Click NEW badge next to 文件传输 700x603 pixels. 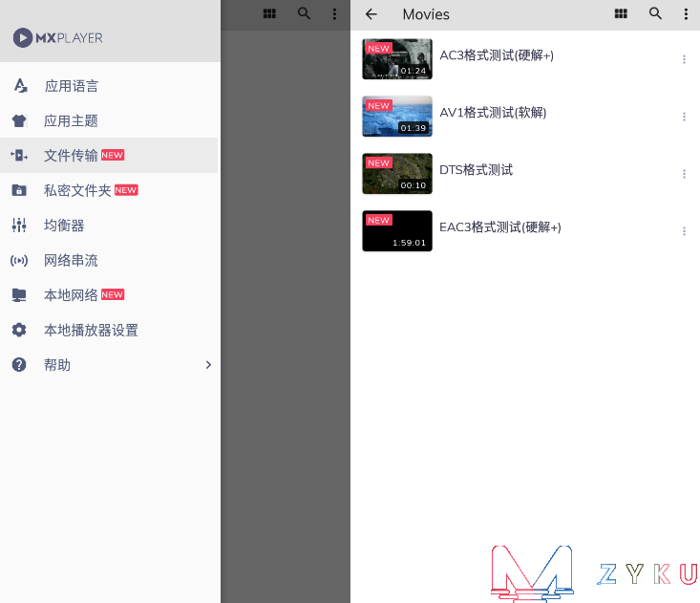(113, 155)
